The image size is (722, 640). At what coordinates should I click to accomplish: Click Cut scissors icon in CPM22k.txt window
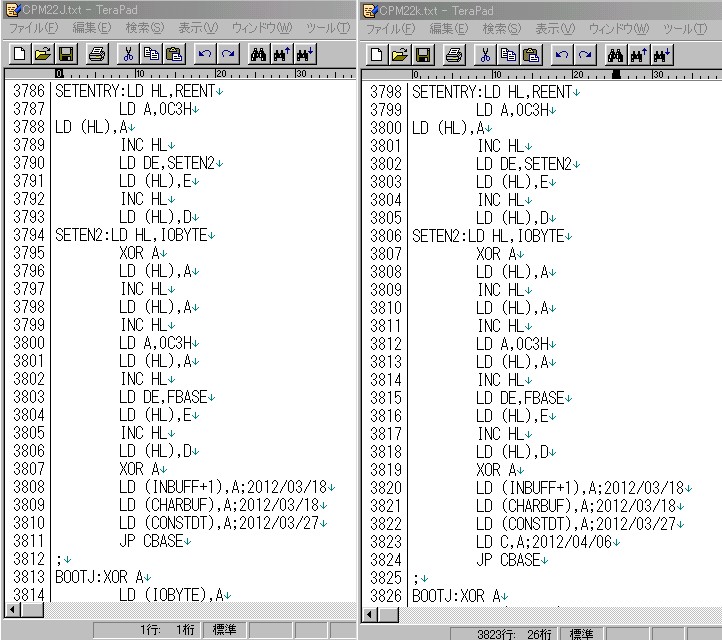(x=485, y=55)
